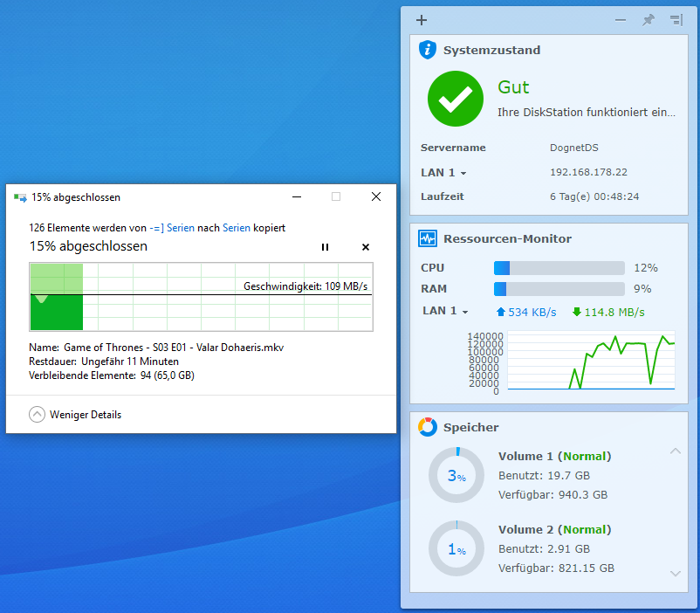Show next volumes with down chevron

pyautogui.click(x=676, y=573)
